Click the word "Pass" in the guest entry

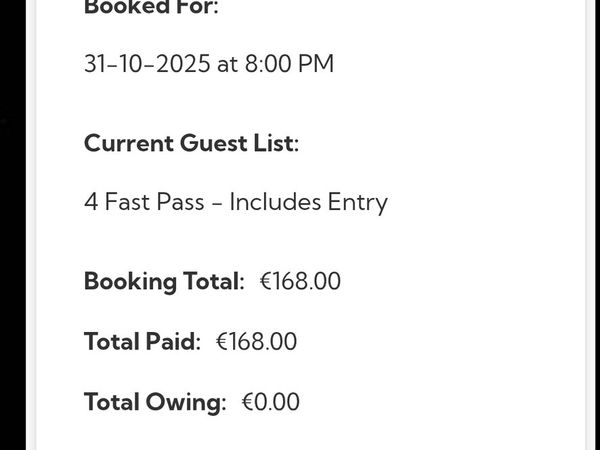181,202
